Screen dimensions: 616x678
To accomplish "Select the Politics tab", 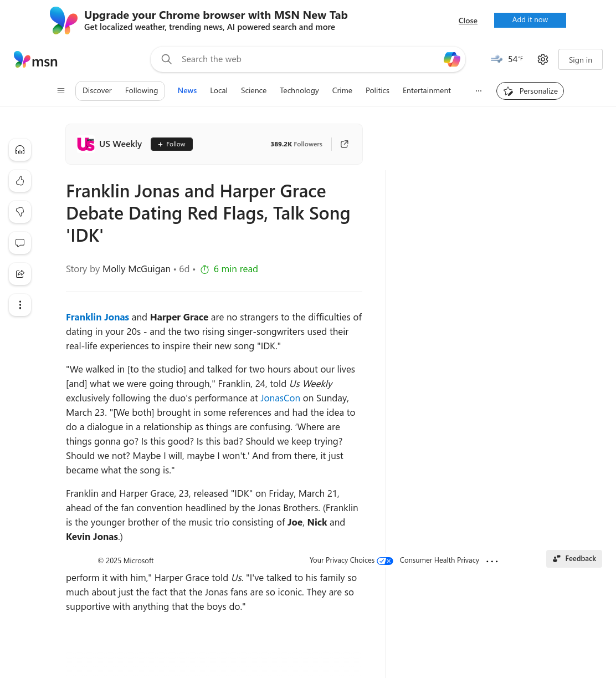I will tap(377, 91).
